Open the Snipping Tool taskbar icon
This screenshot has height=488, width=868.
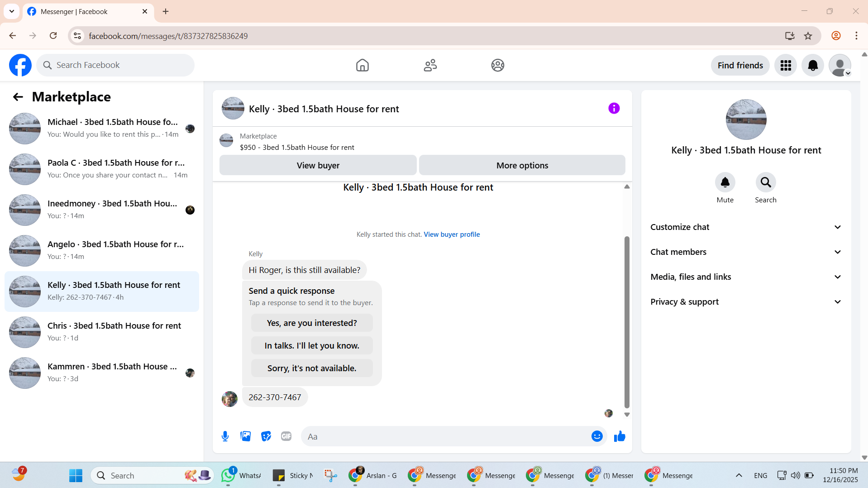click(x=331, y=475)
